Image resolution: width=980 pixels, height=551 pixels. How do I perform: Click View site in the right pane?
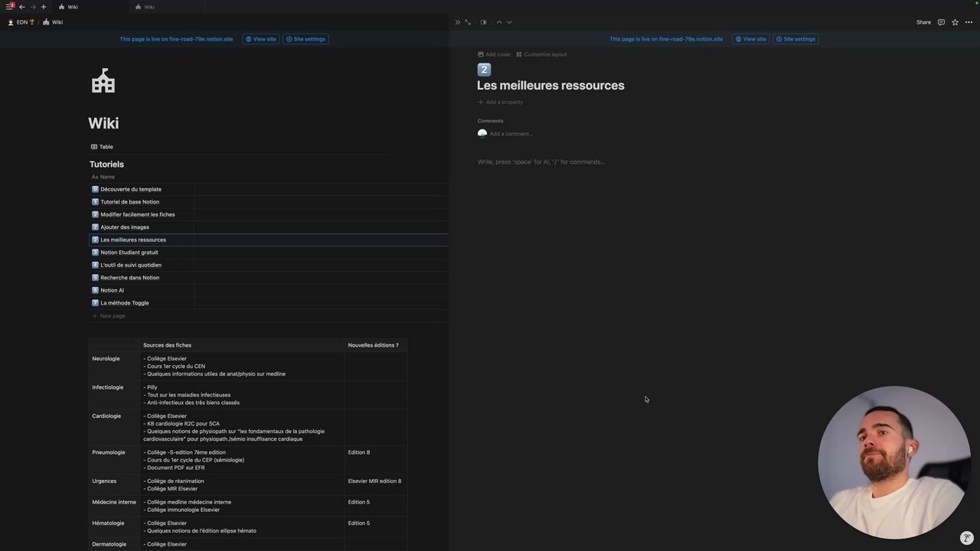click(750, 39)
